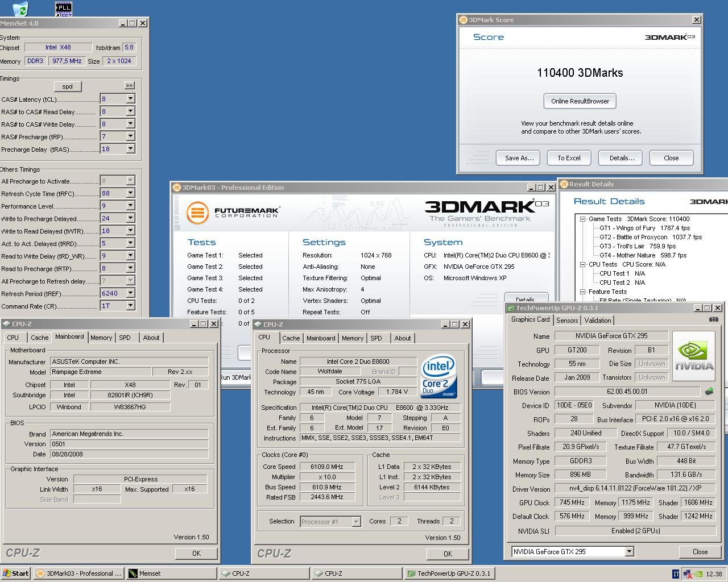Click the GPU-Z title bar icon
The width and height of the screenshot is (728, 582).
[511, 307]
